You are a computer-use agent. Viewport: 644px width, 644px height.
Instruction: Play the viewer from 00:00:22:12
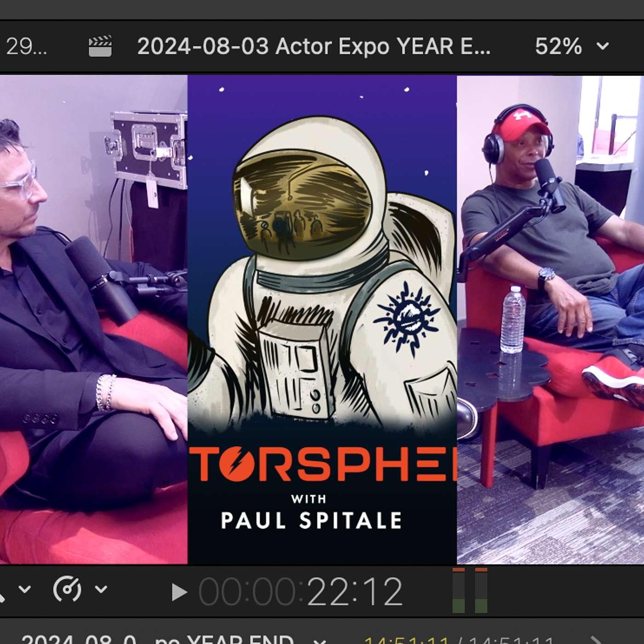179,592
